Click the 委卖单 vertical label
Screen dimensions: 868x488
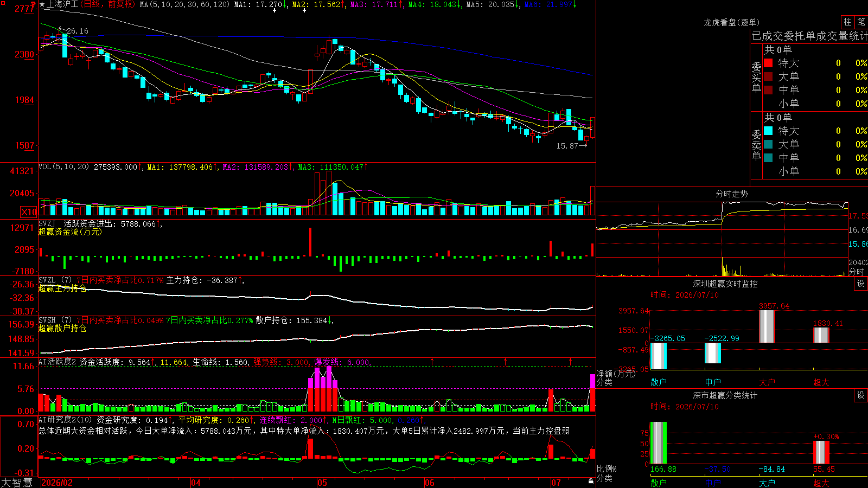pos(756,145)
